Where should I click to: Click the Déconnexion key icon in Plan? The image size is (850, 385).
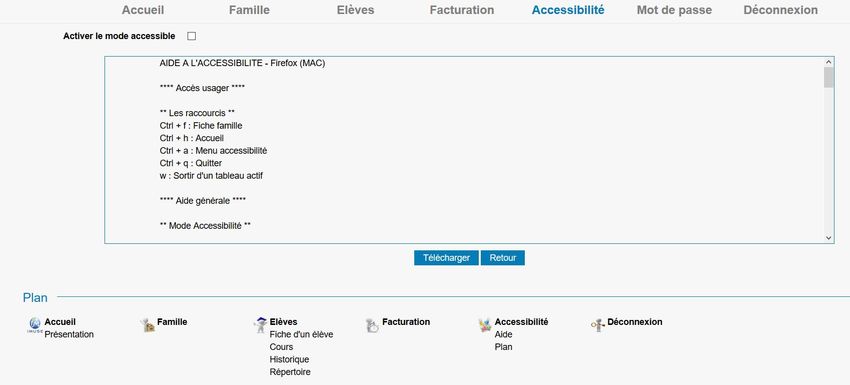point(598,325)
